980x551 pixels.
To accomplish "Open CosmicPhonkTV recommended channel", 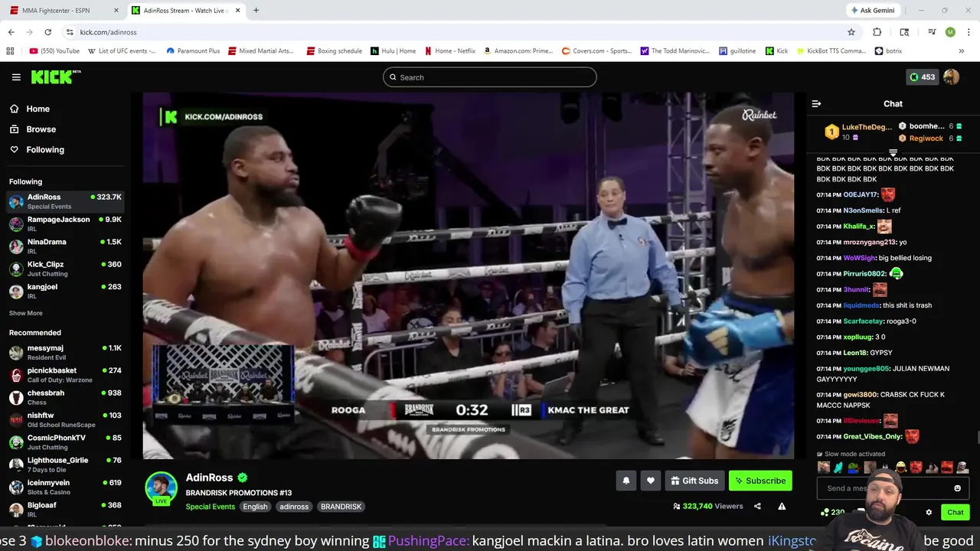I will click(65, 442).
